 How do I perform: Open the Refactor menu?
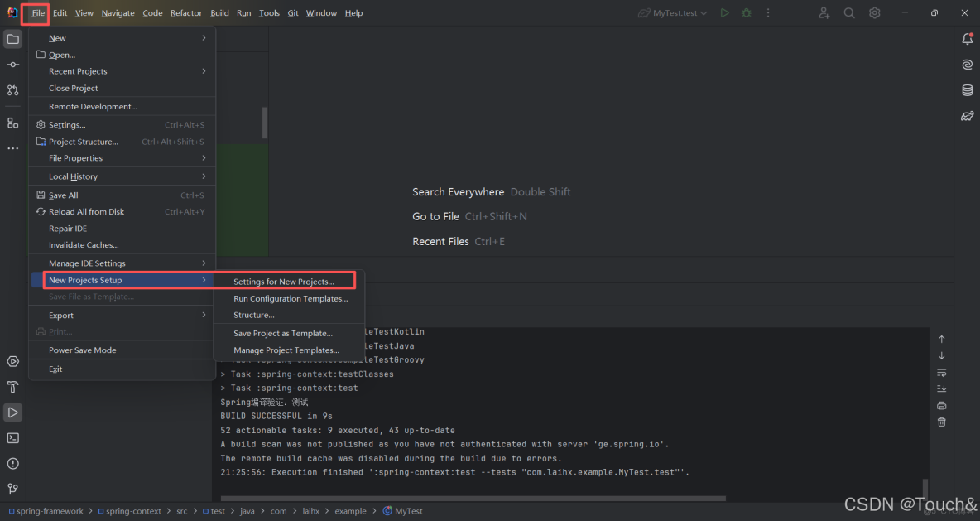click(185, 12)
